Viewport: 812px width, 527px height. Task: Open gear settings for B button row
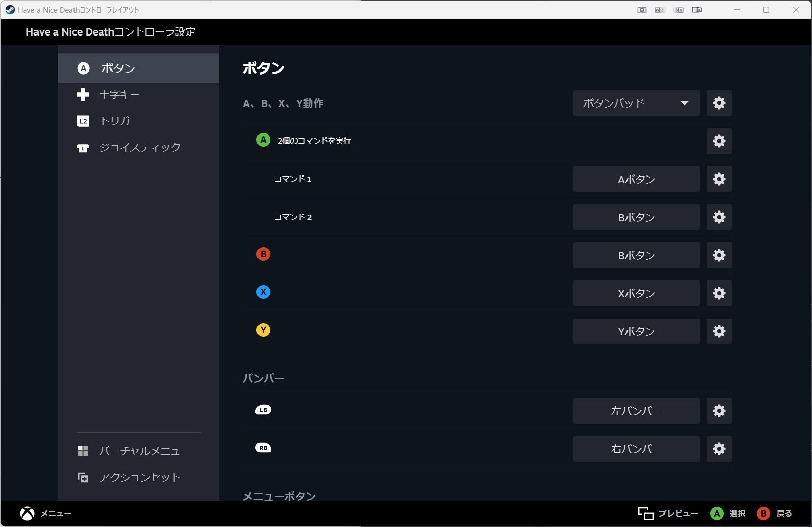coord(719,255)
